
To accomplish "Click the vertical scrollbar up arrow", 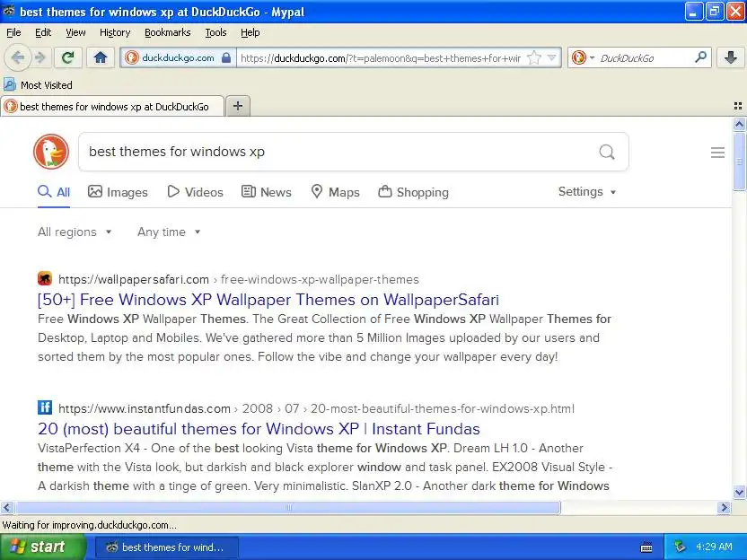I will point(739,125).
